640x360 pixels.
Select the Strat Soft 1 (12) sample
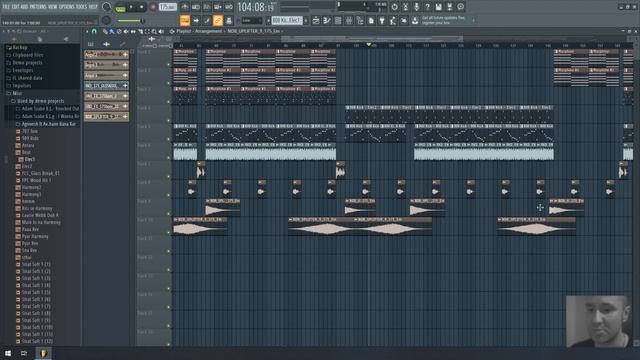click(x=36, y=341)
